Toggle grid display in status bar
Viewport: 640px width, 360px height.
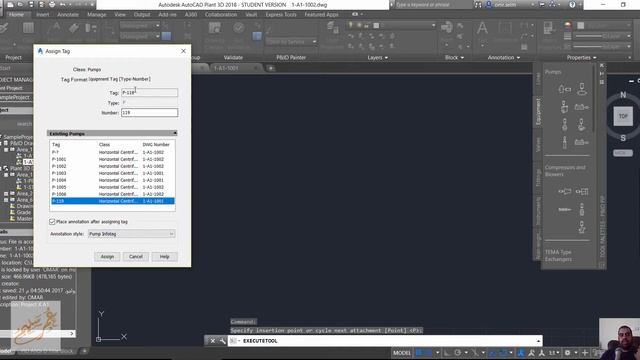[x=419, y=353]
